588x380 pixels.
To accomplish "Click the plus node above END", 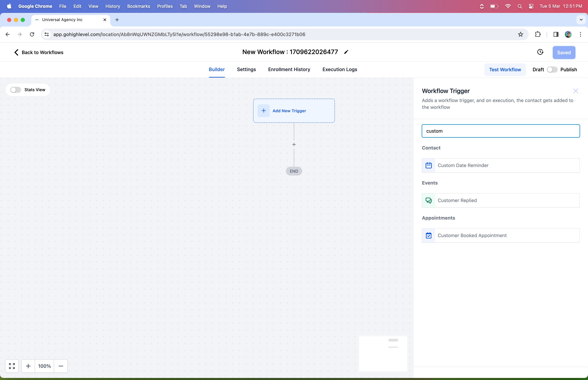I will 294,145.
